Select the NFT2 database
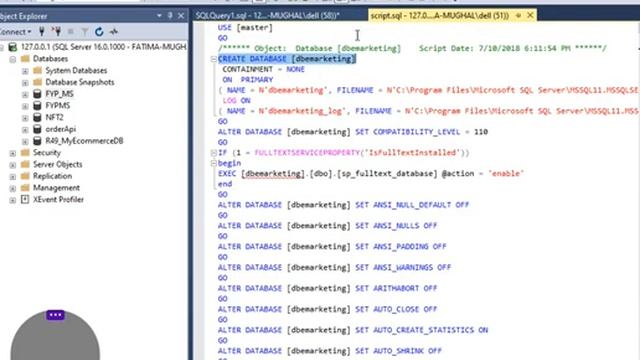640x360 pixels. [x=54, y=118]
